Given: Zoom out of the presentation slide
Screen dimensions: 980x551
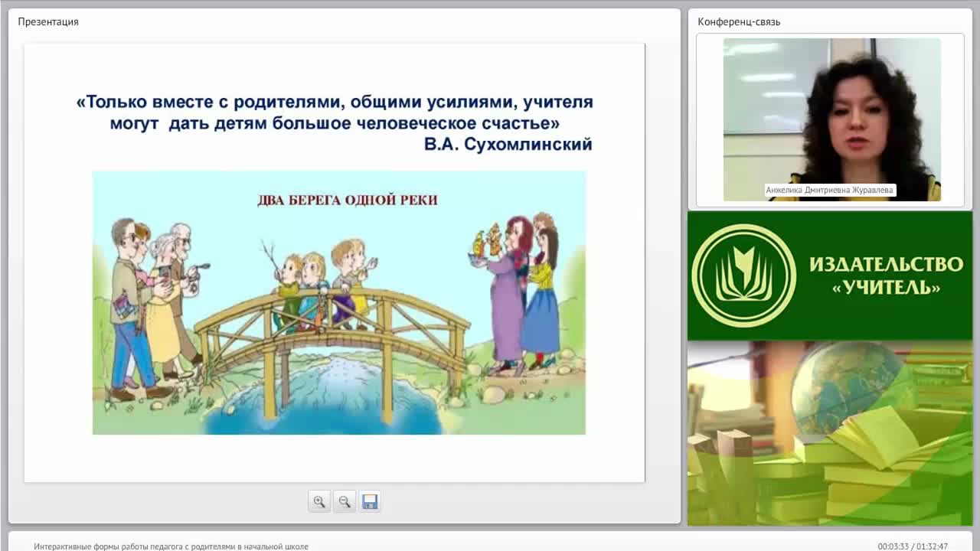Looking at the screenshot, I should [345, 501].
